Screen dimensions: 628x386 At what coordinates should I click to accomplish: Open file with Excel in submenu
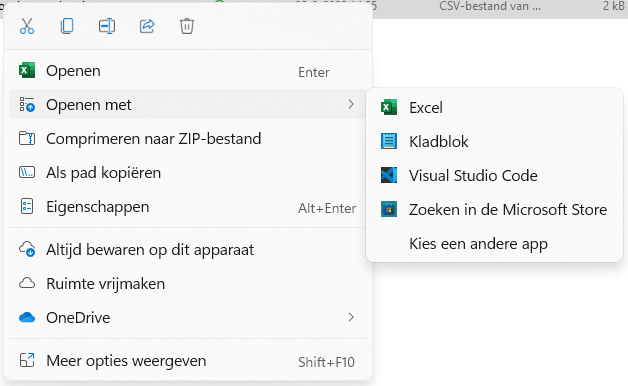point(495,108)
